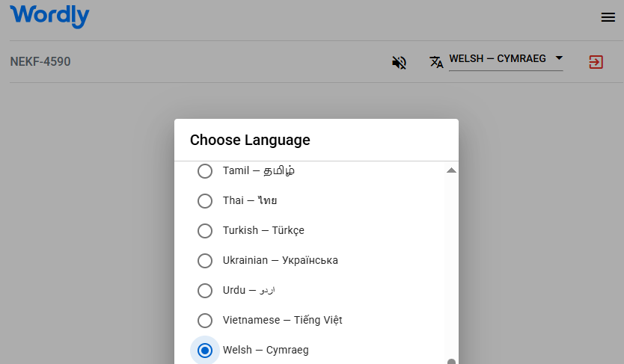
Task: Click the Choose Language dialog title
Action: tap(250, 140)
